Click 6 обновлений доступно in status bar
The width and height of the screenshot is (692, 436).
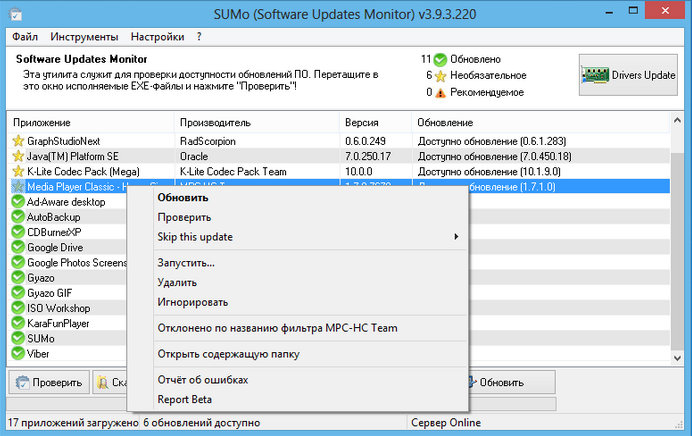(201, 423)
